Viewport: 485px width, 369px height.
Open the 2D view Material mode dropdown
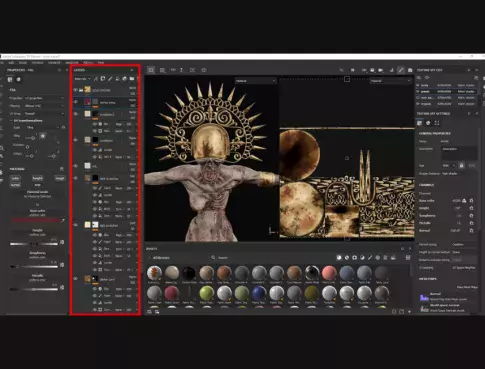391,81
